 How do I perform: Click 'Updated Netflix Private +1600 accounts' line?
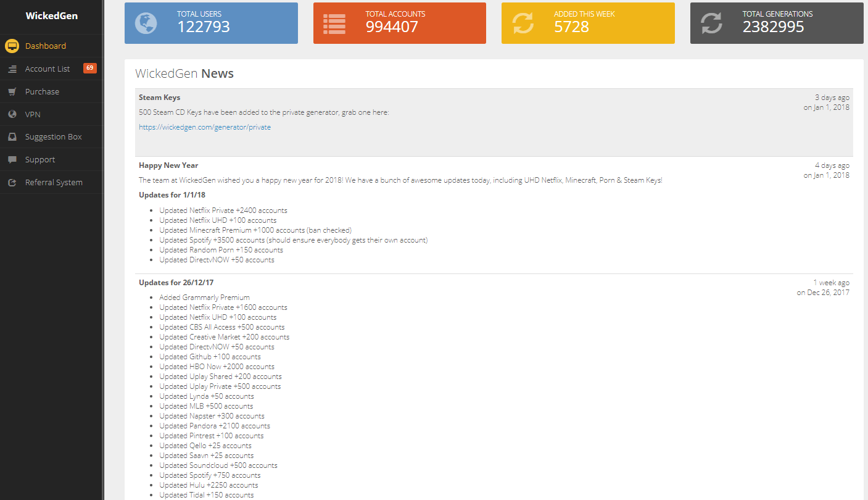[x=223, y=307]
